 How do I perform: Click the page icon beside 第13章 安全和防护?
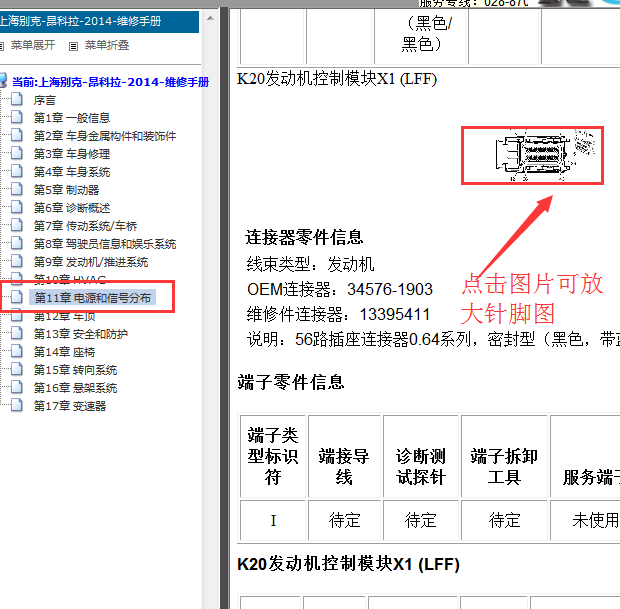point(17,333)
